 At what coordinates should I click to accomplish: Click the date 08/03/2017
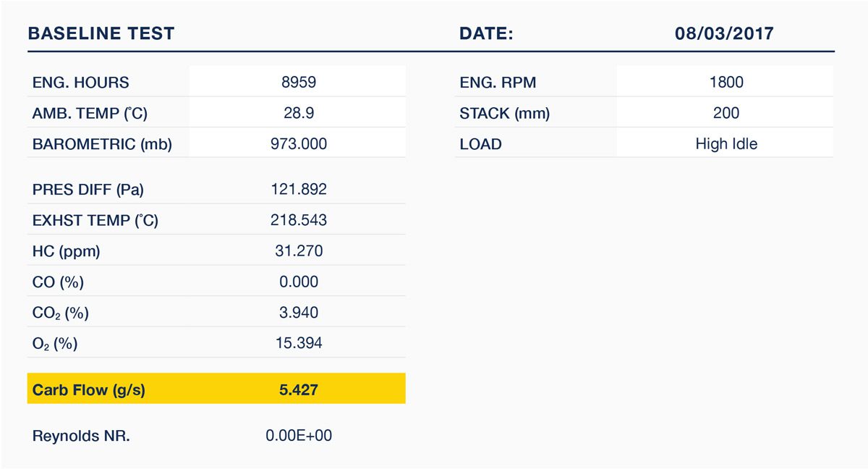pos(724,34)
